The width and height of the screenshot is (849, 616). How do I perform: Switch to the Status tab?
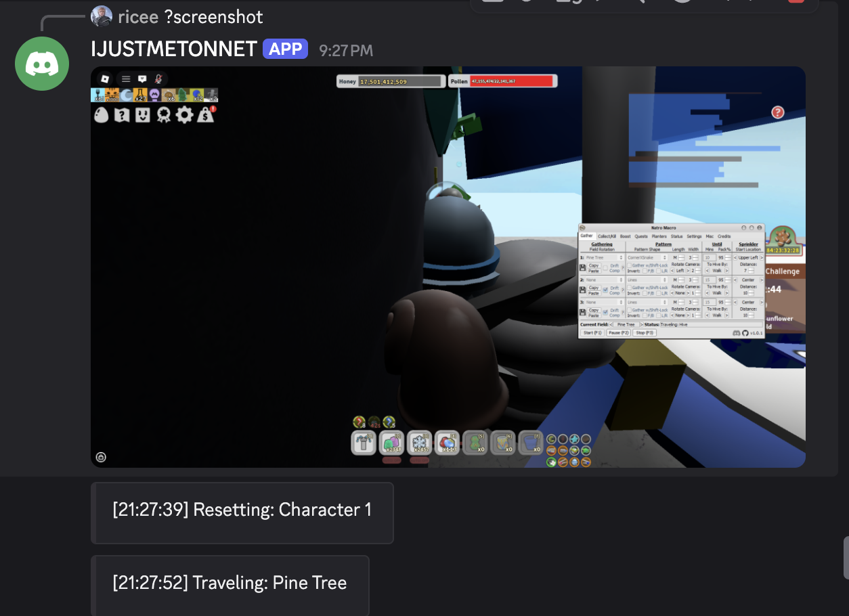click(x=677, y=236)
